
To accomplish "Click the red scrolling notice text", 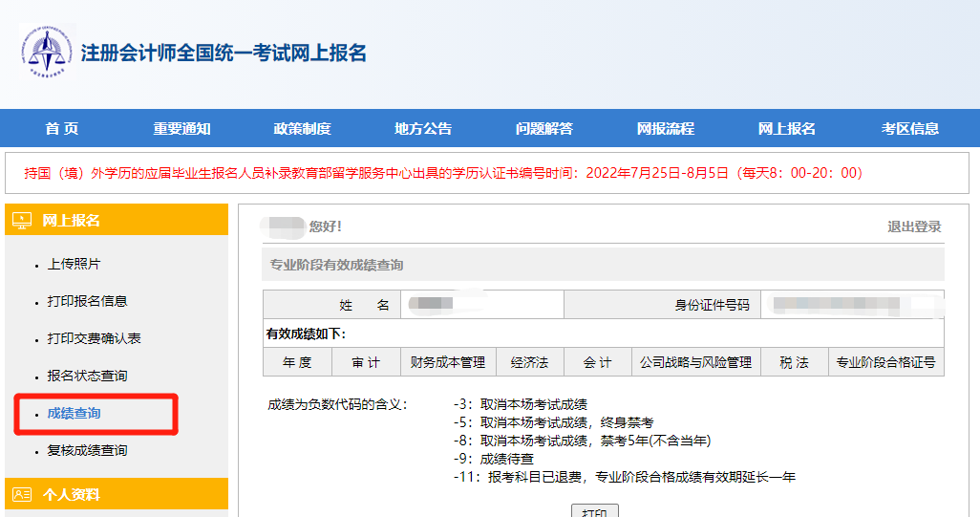I will tap(443, 173).
